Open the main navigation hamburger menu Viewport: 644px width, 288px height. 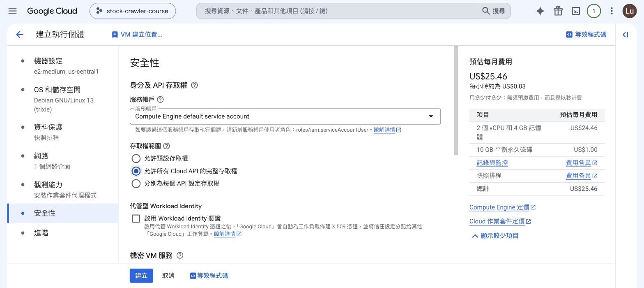[12, 11]
